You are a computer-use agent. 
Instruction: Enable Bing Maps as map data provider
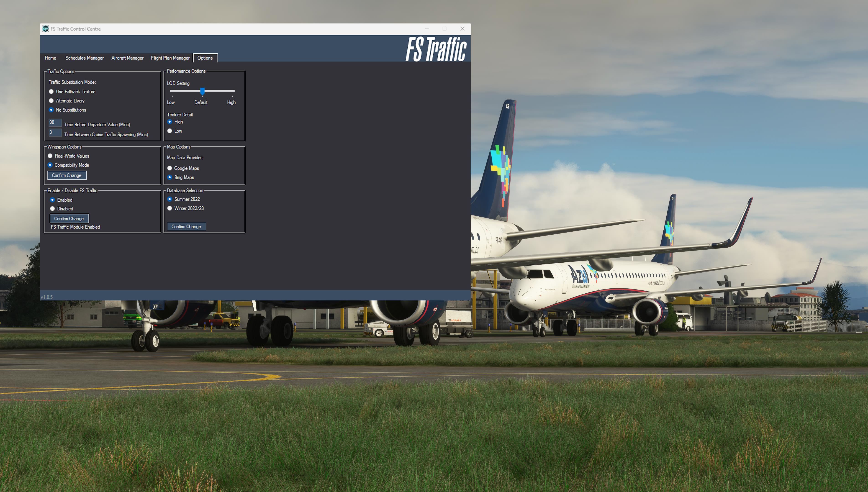click(170, 177)
